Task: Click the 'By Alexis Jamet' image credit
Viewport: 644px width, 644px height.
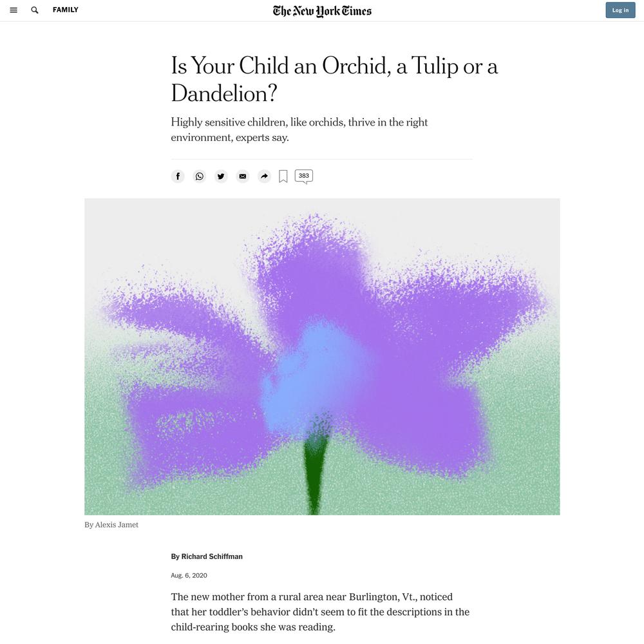Action: tap(111, 525)
